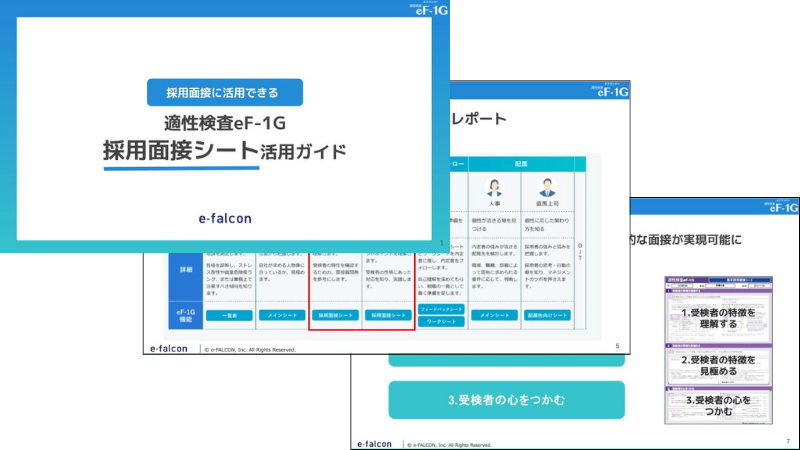Click the 直属上司 label under the avatar
Viewport: 800px width, 450px height.
[547, 204]
